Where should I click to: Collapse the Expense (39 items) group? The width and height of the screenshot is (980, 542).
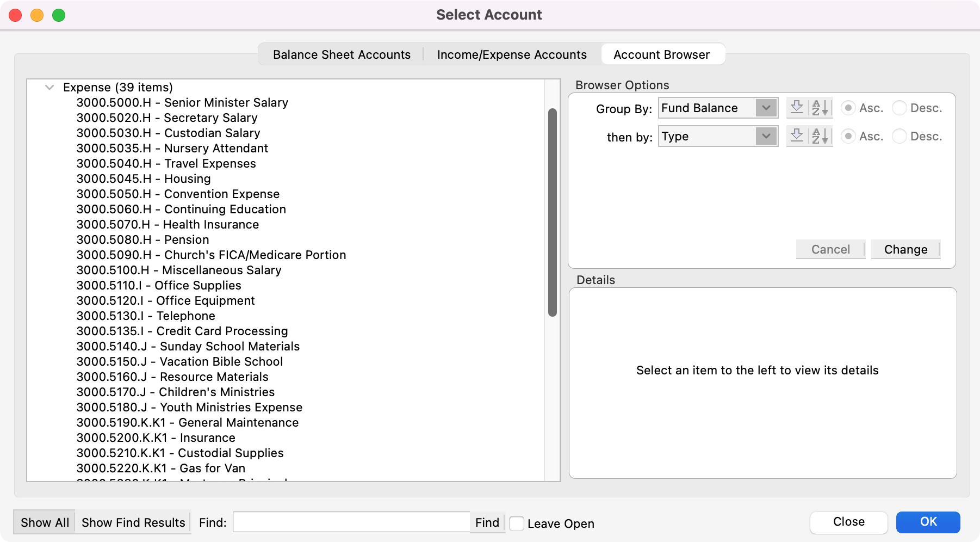click(49, 87)
